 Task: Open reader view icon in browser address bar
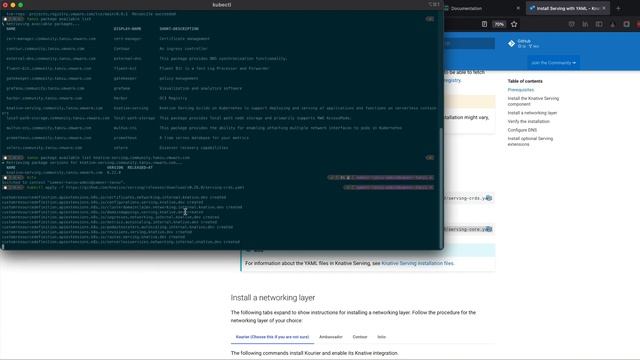[484, 24]
